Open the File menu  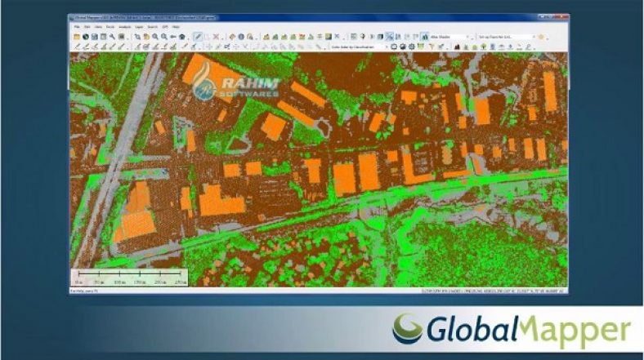[77, 27]
